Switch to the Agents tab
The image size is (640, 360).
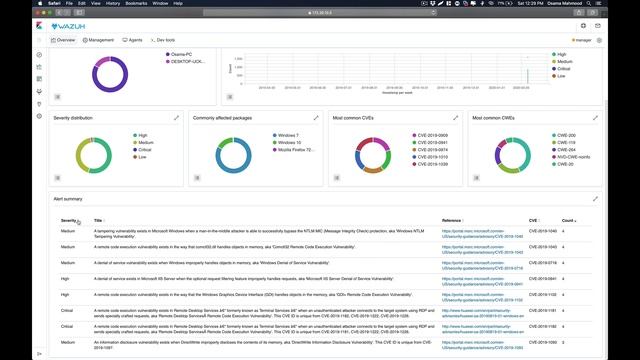coord(132,40)
